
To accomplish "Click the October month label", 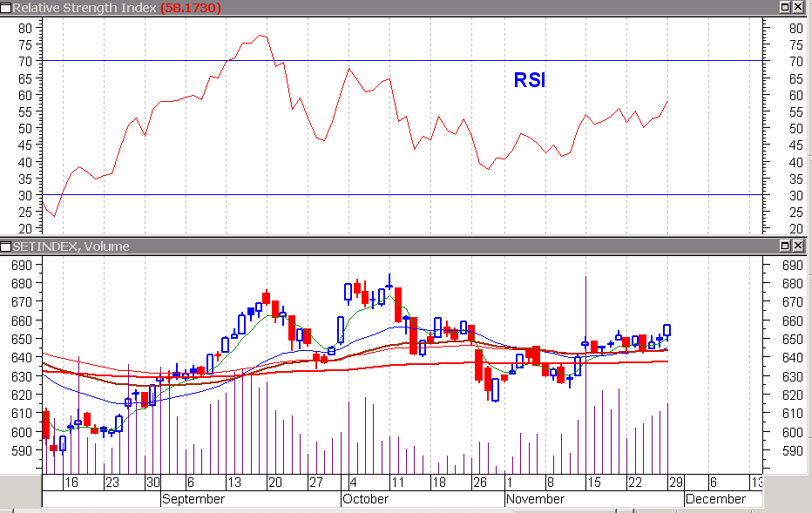I will (366, 499).
